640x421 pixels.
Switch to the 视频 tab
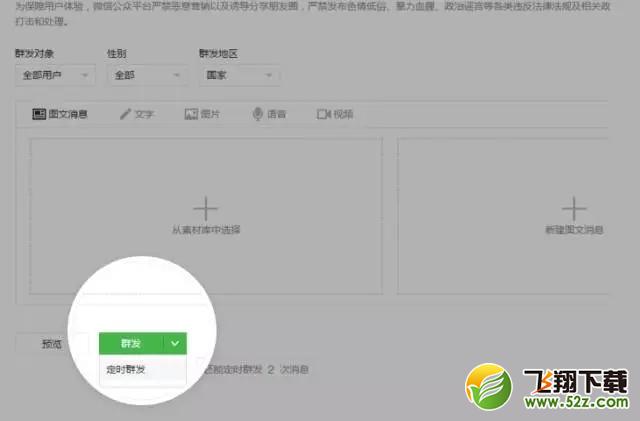[335, 114]
